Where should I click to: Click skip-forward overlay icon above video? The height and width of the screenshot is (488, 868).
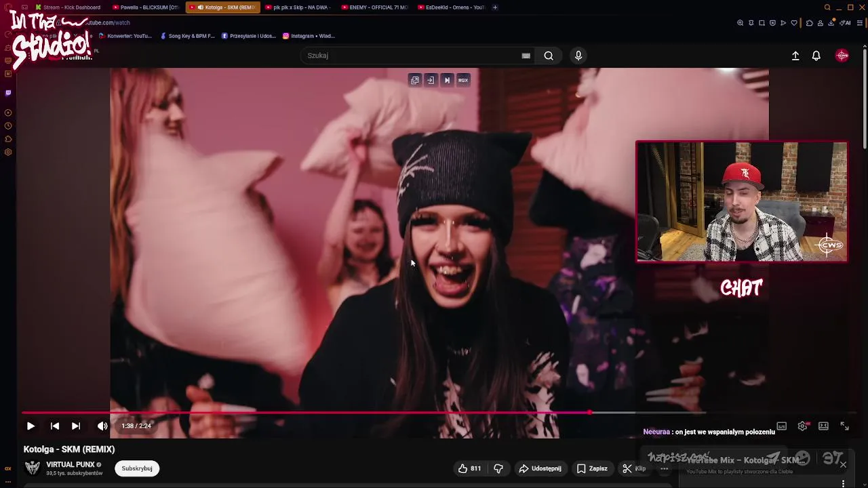point(447,80)
